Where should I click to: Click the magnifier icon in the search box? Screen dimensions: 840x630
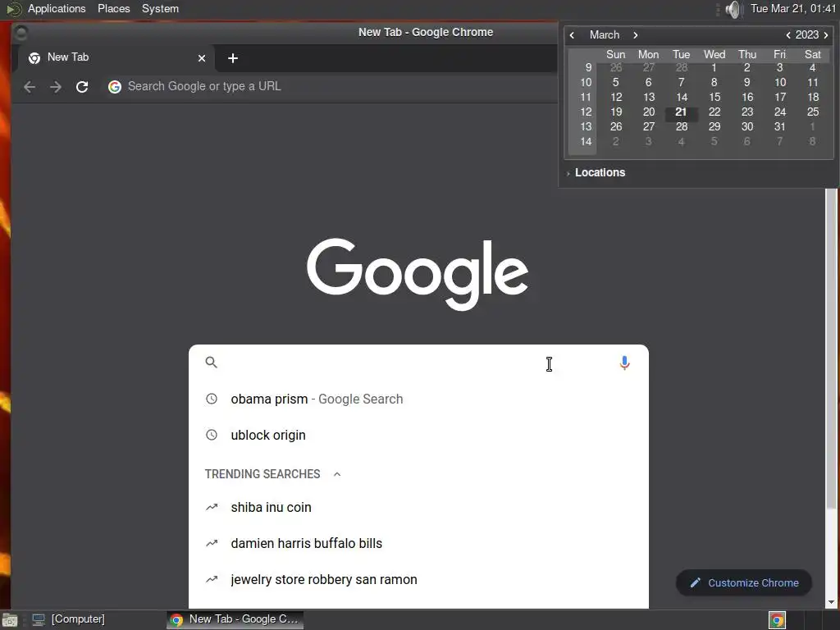[x=211, y=362]
